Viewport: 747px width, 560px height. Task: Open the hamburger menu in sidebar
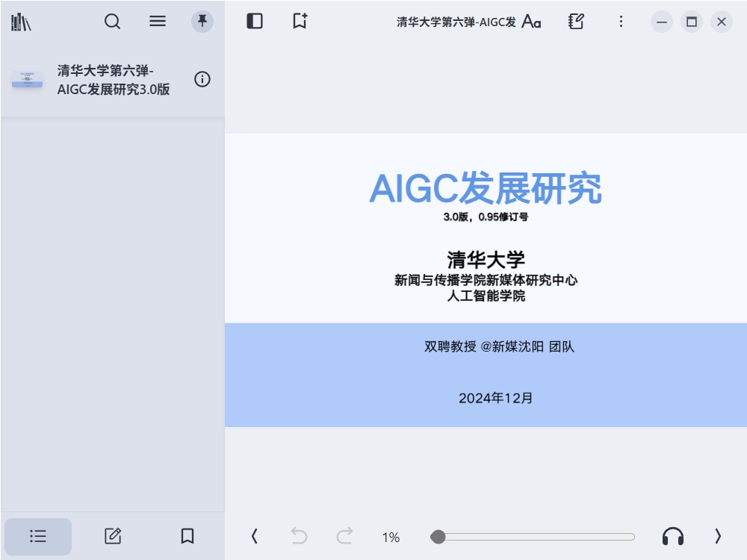(157, 21)
